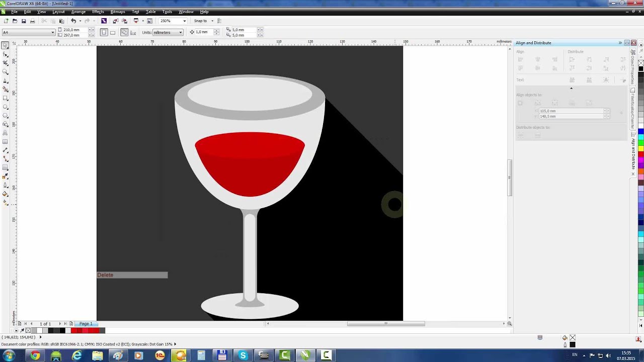644x362 pixels.
Task: Select the Rectangle tool
Action: (5, 98)
